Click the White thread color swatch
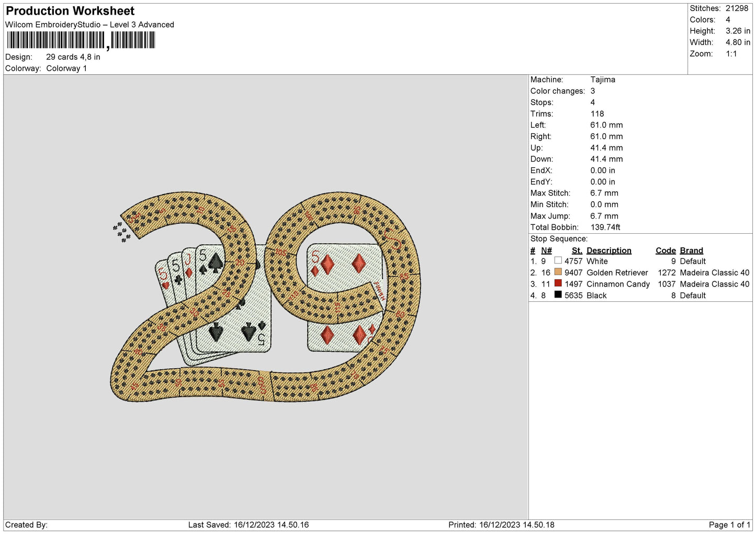Viewport: 756px width, 534px height. (x=558, y=260)
